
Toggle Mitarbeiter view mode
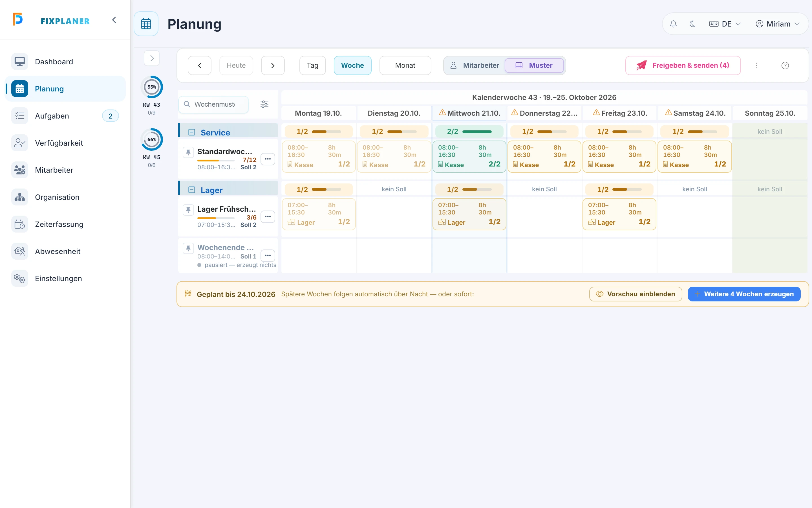pos(475,65)
